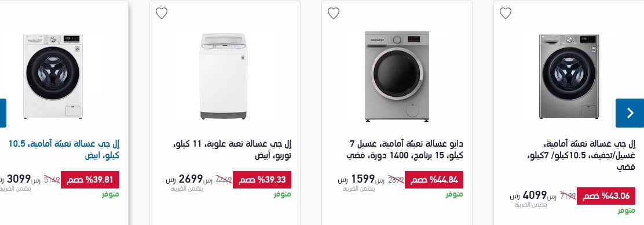The width and height of the screenshot is (644, 225).
Task: Favorite the Daewoo washer with heart icon
Action: coord(334,13)
